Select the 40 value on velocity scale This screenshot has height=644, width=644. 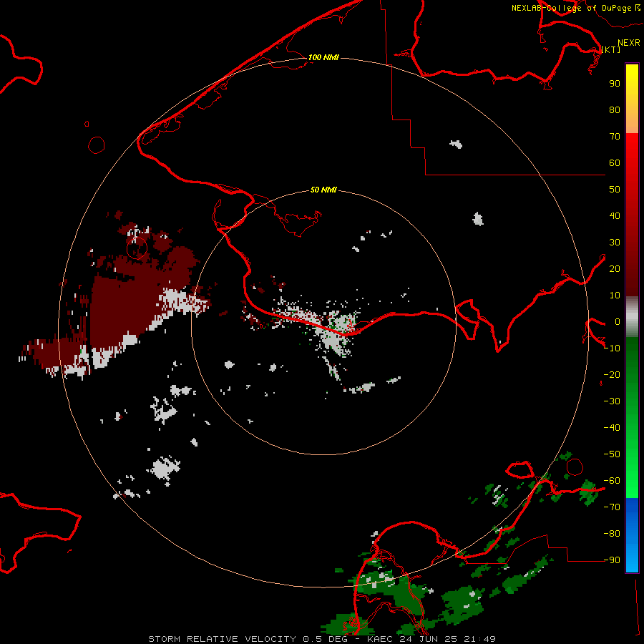point(615,215)
